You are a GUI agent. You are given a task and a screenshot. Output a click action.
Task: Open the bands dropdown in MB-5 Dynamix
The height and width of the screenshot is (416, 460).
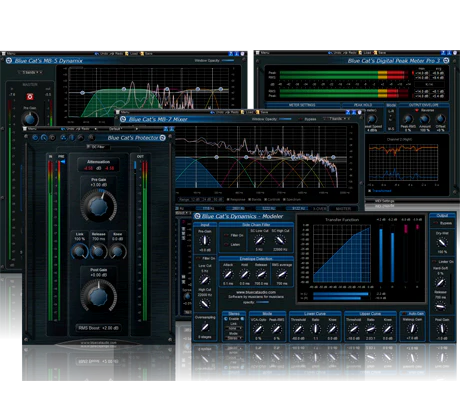pyautogui.click(x=31, y=72)
